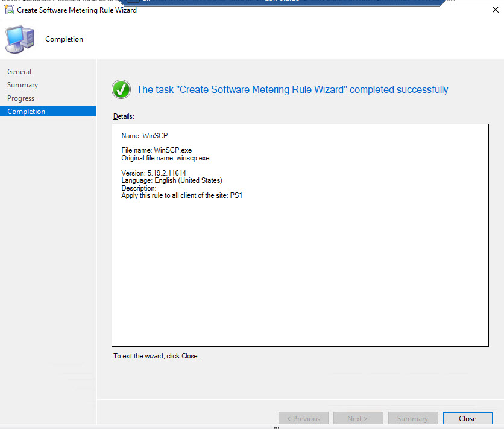
Task: Click the 'Apply this rule to all client' line
Action: [181, 195]
